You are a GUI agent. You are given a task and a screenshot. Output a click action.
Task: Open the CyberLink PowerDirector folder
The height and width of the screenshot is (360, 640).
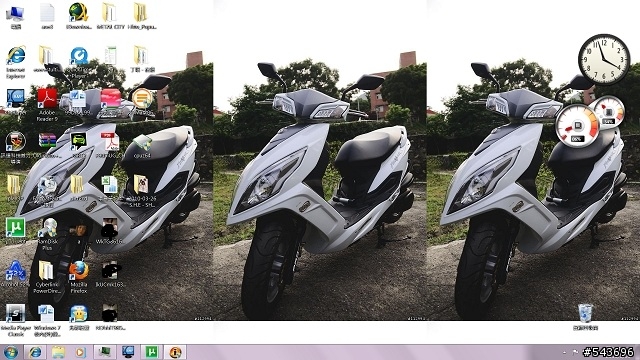[46, 271]
